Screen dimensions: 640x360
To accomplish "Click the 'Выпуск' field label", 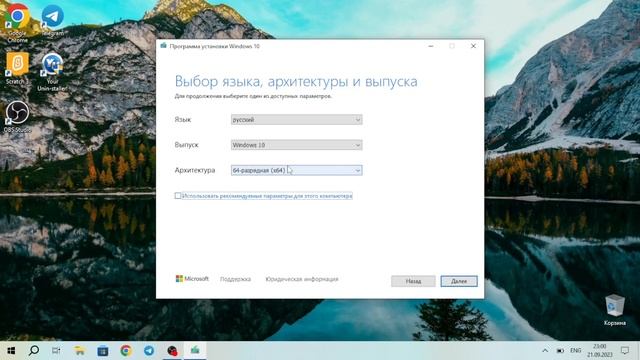I will click(x=186, y=145).
